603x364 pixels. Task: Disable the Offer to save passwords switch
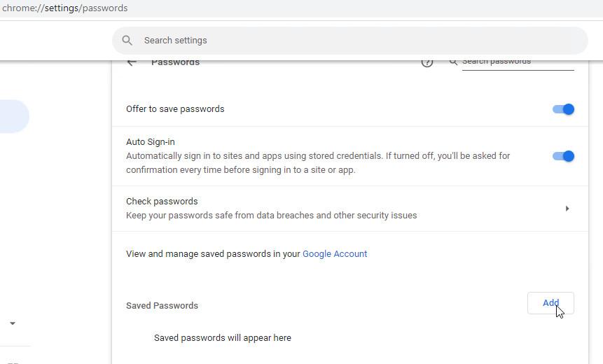563,109
